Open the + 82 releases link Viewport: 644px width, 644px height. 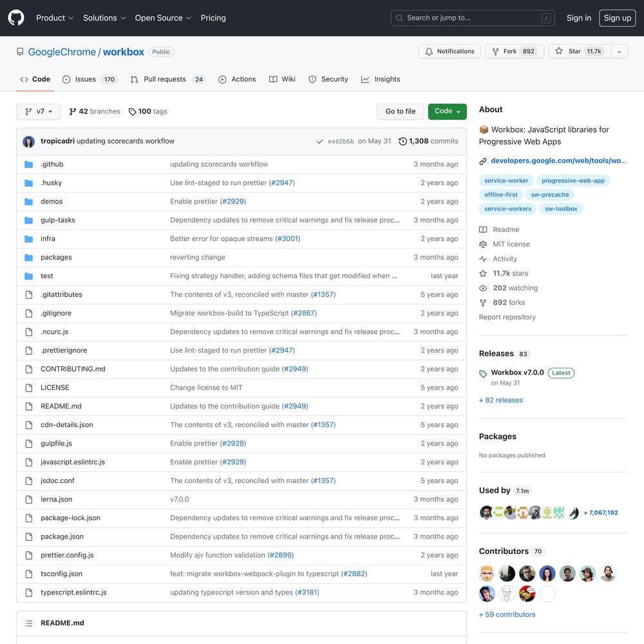coord(500,400)
